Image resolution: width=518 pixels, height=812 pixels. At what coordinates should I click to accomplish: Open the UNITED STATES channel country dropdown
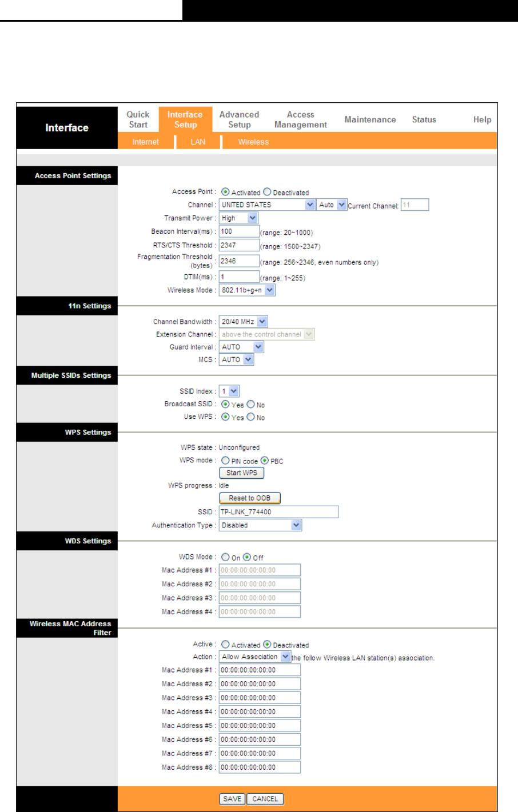coord(267,205)
